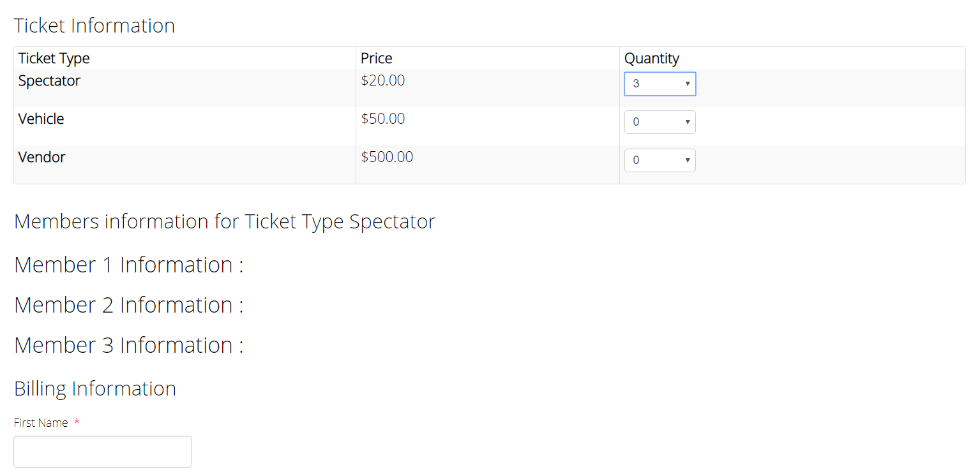Open the Vehicle quantity dropdown
980x474 pixels.
coord(660,122)
